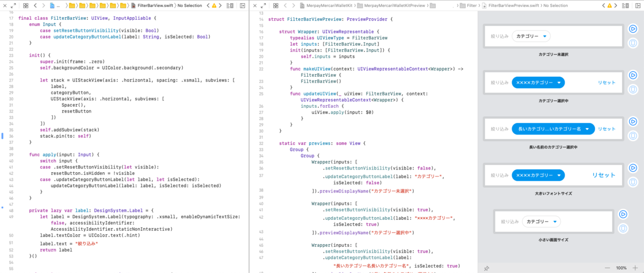644x273 pixels.
Task: Jump to next issue in right editor
Action: point(616,5)
